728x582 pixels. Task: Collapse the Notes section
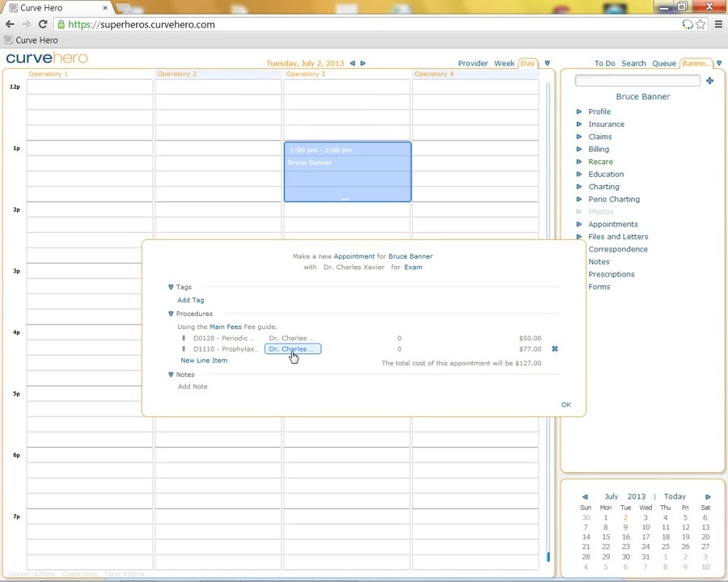point(171,374)
